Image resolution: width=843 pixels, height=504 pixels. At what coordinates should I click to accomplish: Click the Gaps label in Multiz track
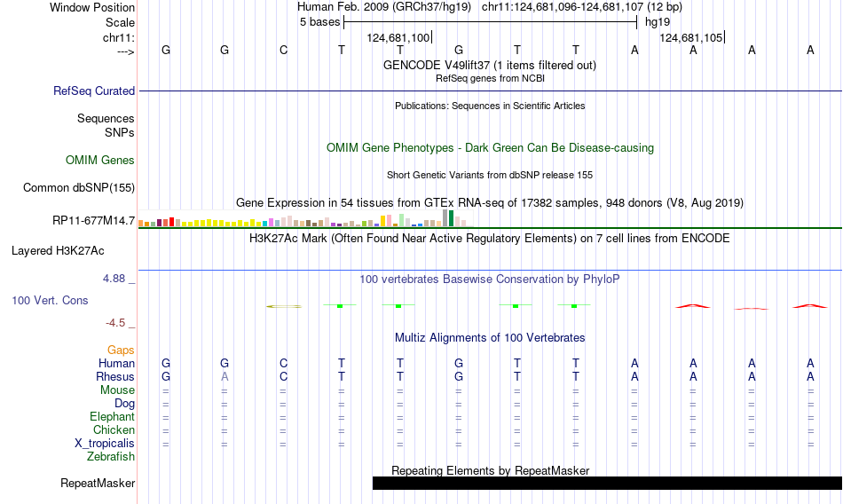[x=121, y=350]
